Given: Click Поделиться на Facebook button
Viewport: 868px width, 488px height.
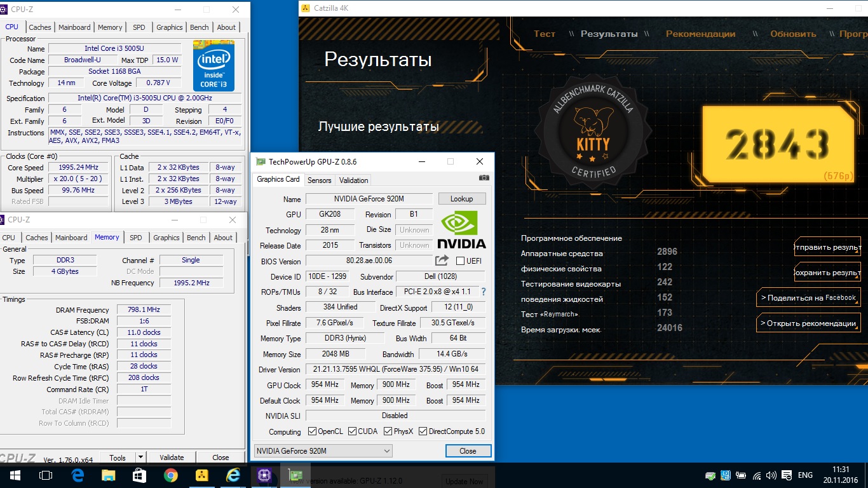Looking at the screenshot, I should (808, 297).
